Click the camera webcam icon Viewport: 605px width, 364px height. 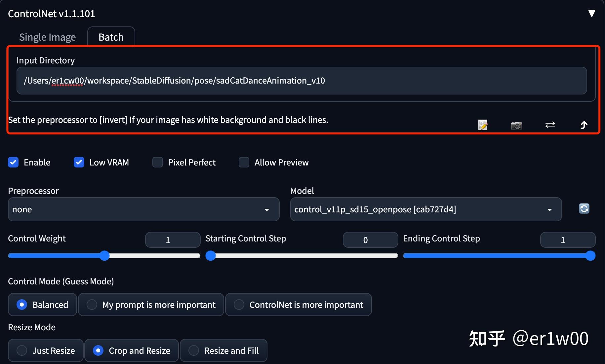point(516,125)
